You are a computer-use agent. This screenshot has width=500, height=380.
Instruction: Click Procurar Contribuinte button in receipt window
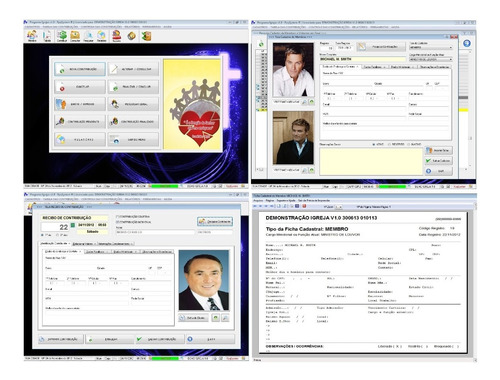coord(215,221)
